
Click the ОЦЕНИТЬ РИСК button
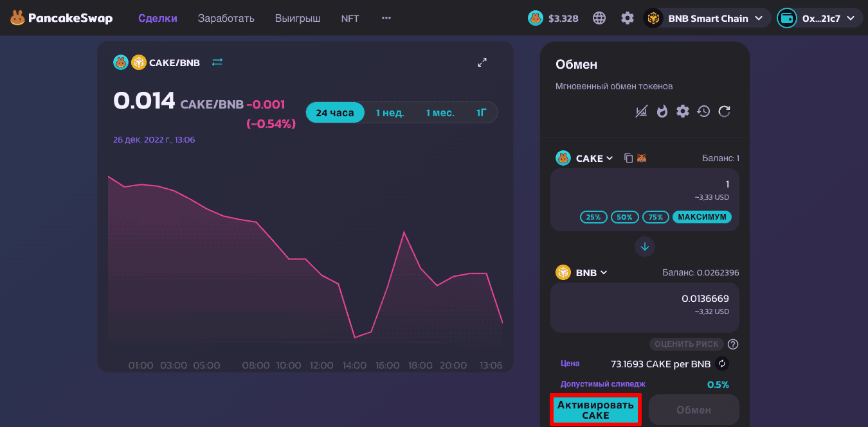[687, 344]
